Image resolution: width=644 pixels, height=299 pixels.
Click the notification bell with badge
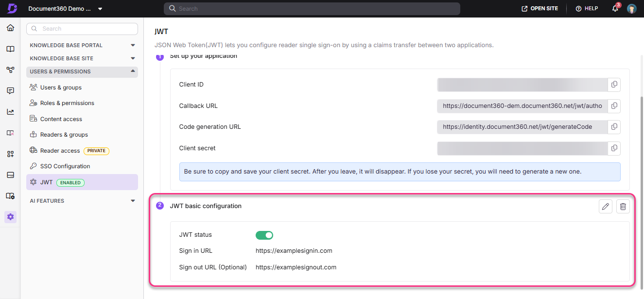614,8
